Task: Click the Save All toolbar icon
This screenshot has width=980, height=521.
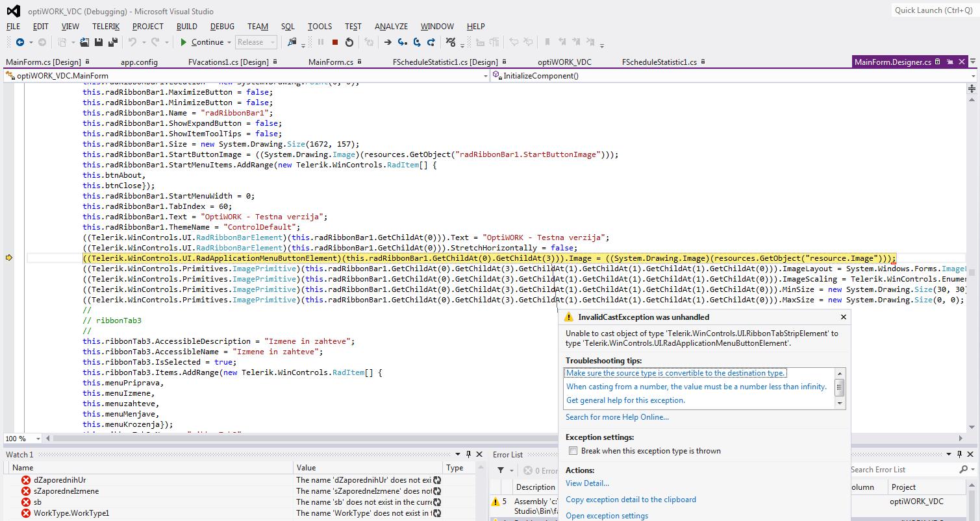Action: pos(112,42)
